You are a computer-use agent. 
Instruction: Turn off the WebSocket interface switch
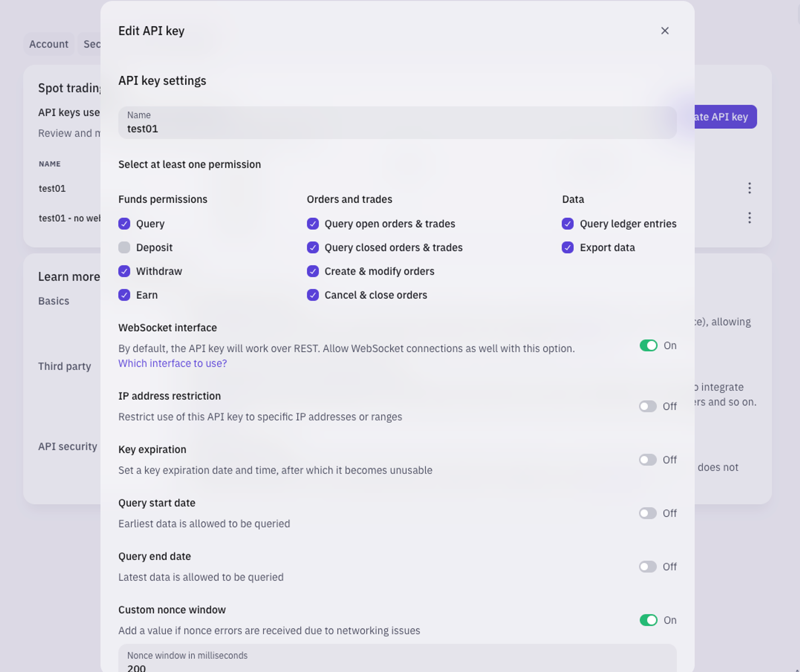[648, 345]
